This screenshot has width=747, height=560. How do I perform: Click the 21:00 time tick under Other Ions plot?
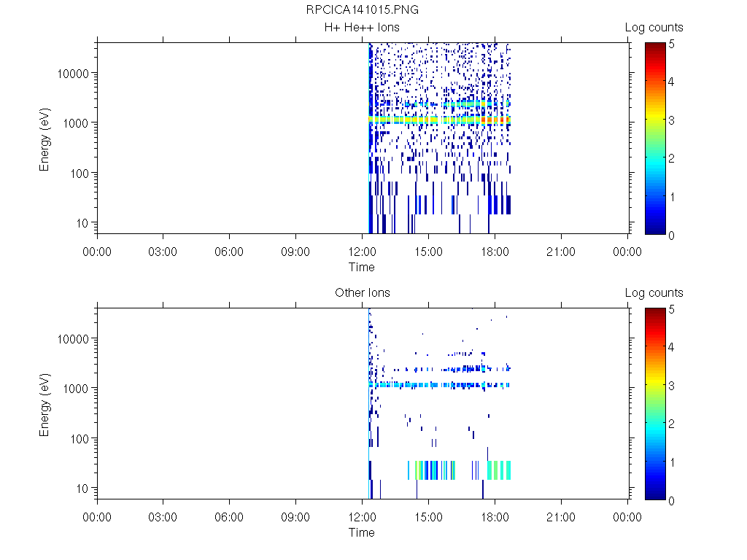[561, 517]
